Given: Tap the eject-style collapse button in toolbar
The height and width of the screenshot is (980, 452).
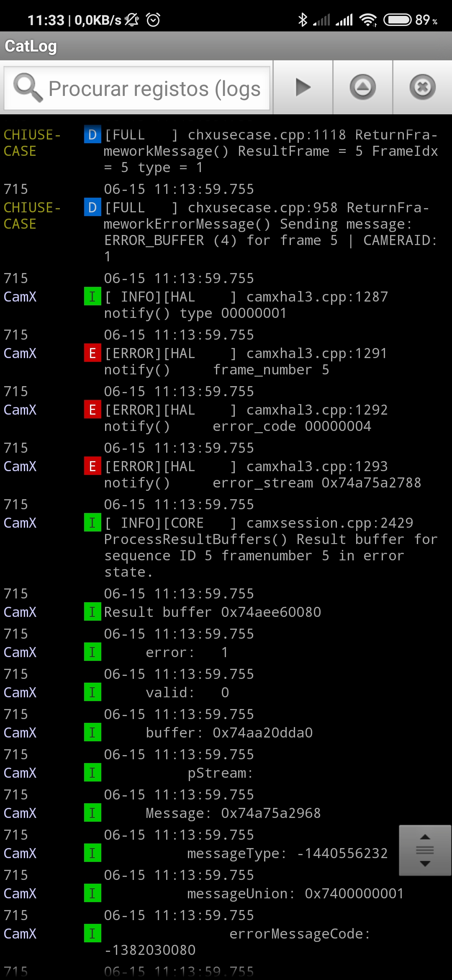Looking at the screenshot, I should coord(362,88).
